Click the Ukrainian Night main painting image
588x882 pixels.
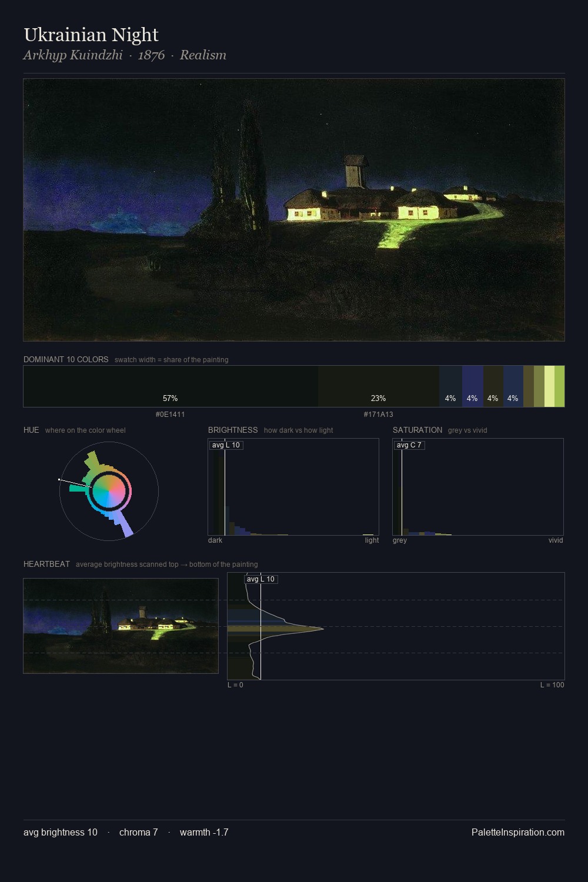click(x=294, y=210)
